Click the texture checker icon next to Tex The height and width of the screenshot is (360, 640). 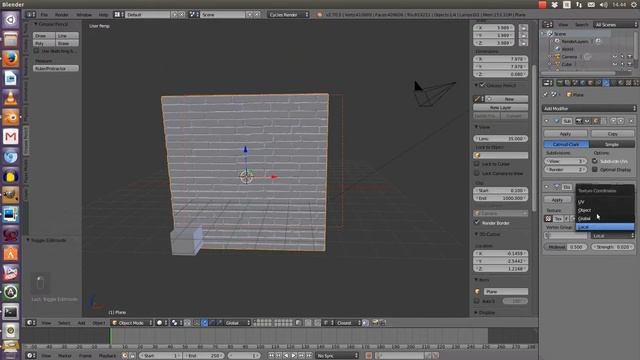(x=549, y=219)
